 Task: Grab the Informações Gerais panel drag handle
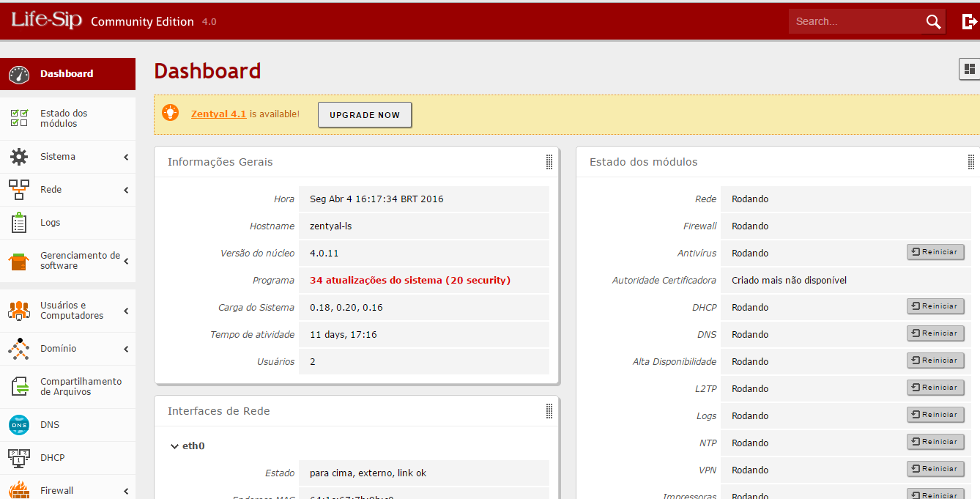[549, 162]
